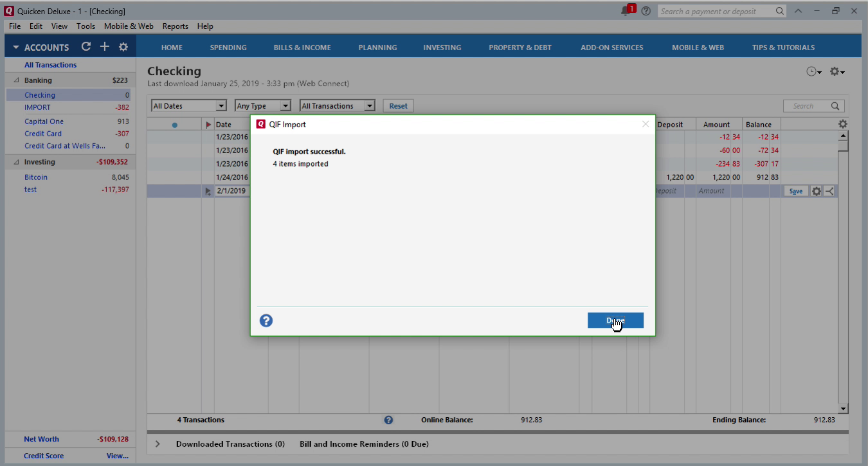The width and height of the screenshot is (868, 466).
Task: Switch to the PROPERTY & DEBT tab
Action: 520,48
